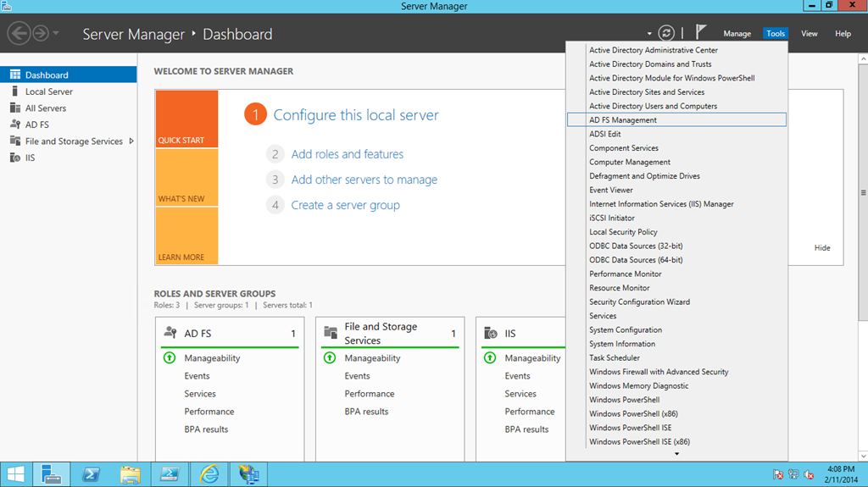Open Performance Monitor from Tools menu
868x487 pixels.
point(676,274)
